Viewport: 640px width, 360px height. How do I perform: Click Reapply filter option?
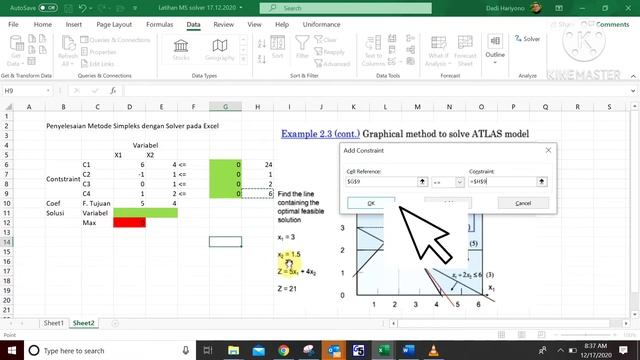tap(329, 52)
